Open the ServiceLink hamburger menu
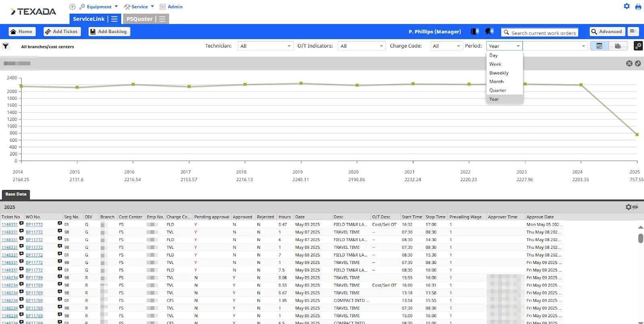 click(x=114, y=19)
